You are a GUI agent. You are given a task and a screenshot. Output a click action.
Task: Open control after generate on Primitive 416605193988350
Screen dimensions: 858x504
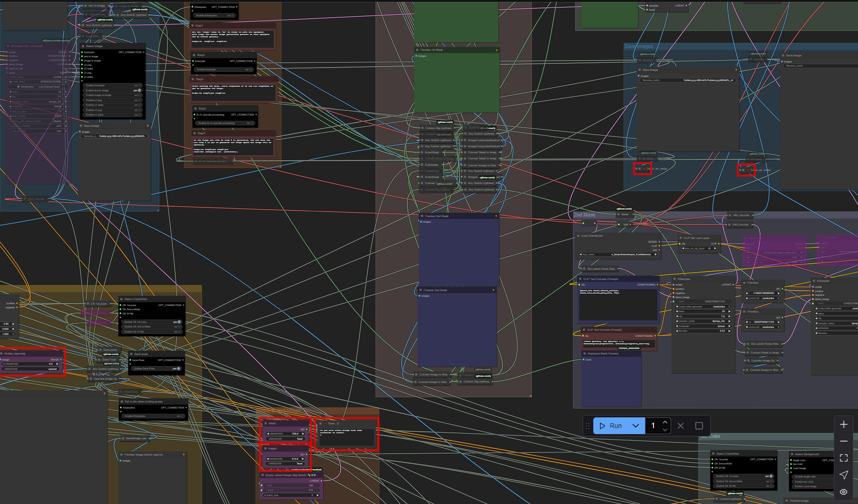763,298
